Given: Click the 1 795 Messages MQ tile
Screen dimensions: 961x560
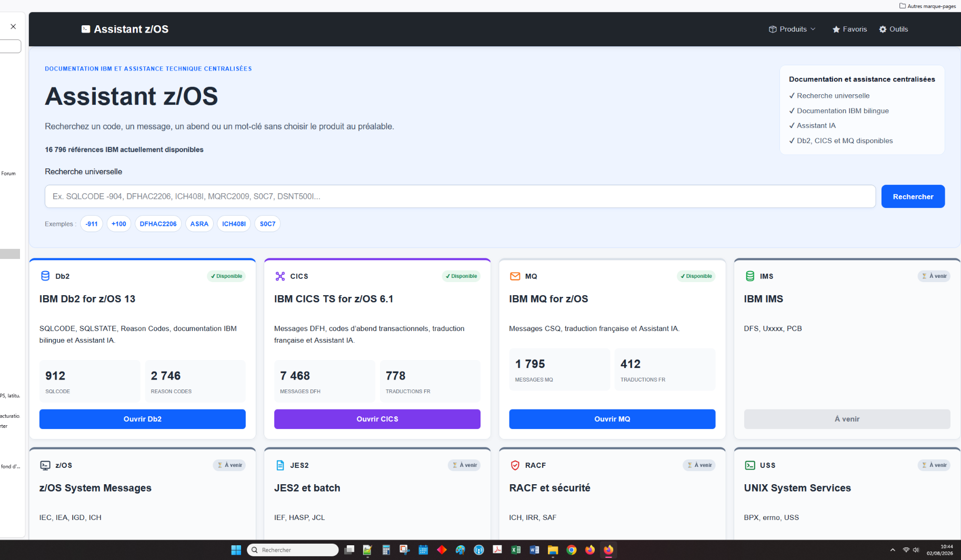Looking at the screenshot, I should pyautogui.click(x=559, y=369).
